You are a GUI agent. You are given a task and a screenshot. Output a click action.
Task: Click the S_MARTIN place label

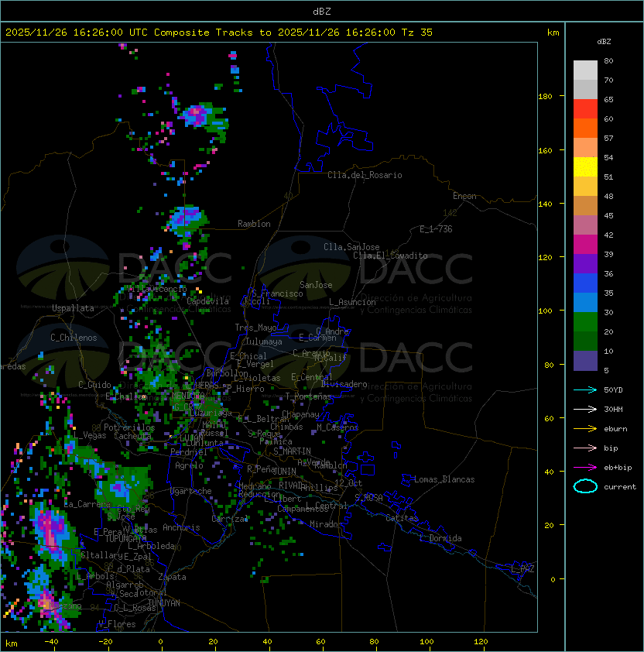292,451
